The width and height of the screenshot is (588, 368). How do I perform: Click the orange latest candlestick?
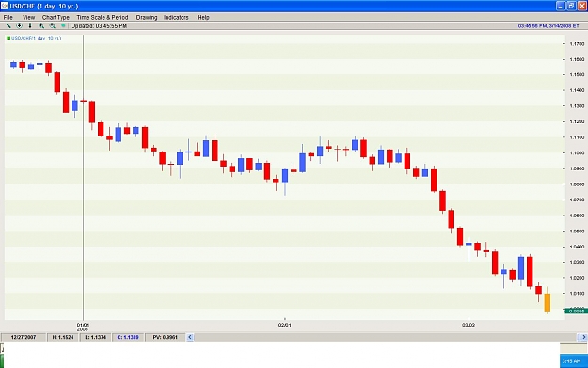[548, 302]
